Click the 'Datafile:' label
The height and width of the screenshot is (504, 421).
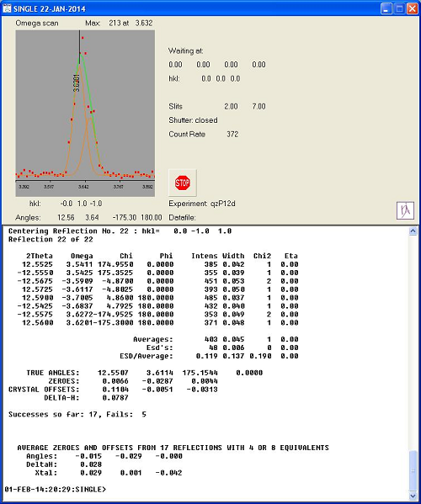pos(182,218)
